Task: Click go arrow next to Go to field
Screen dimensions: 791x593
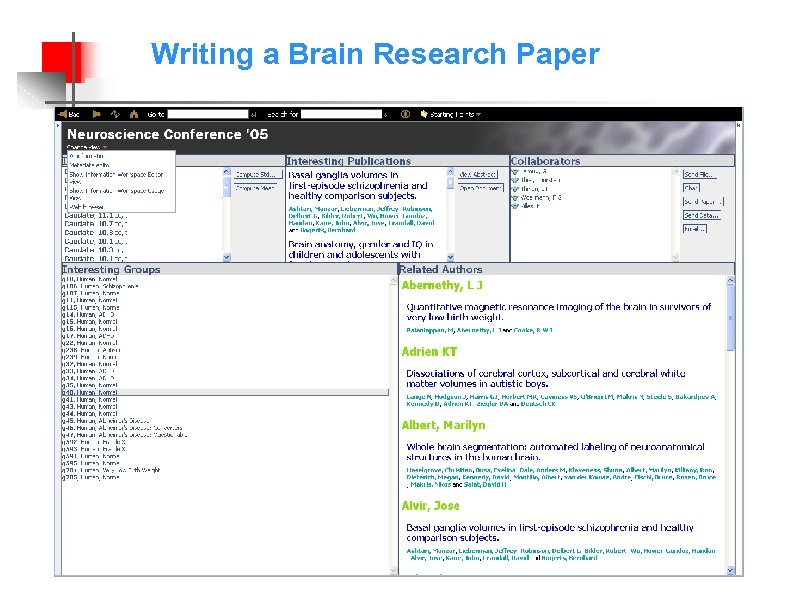Action: [x=254, y=114]
